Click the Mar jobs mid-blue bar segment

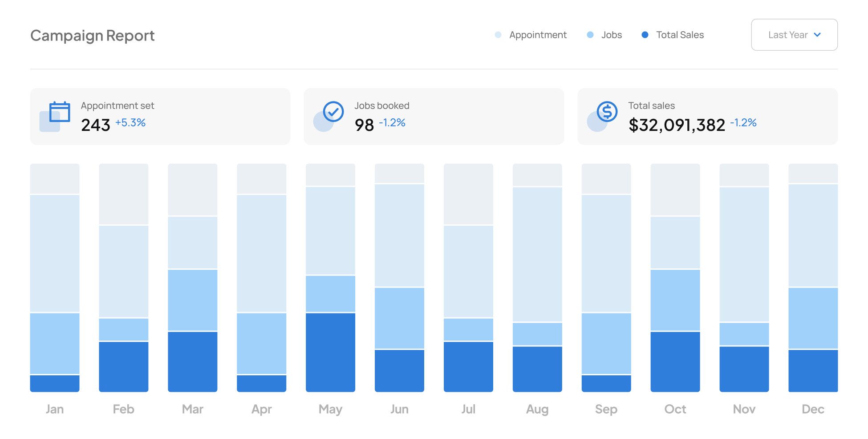(193, 300)
